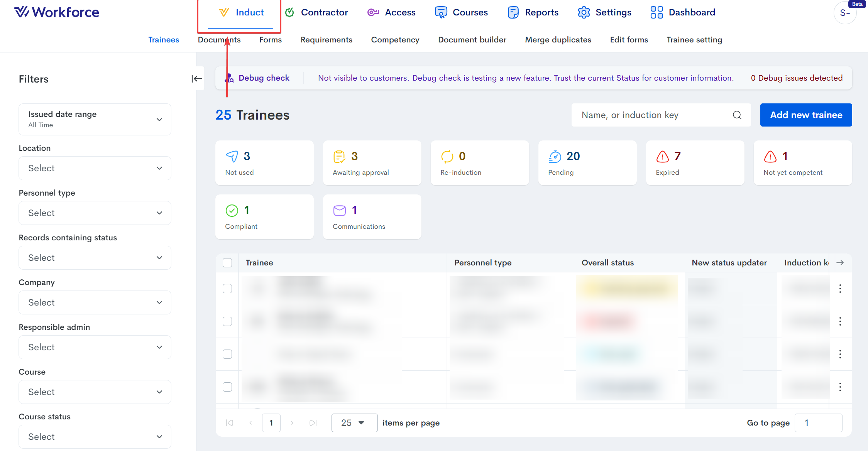Collapse the Filters sidebar panel

[x=196, y=79]
